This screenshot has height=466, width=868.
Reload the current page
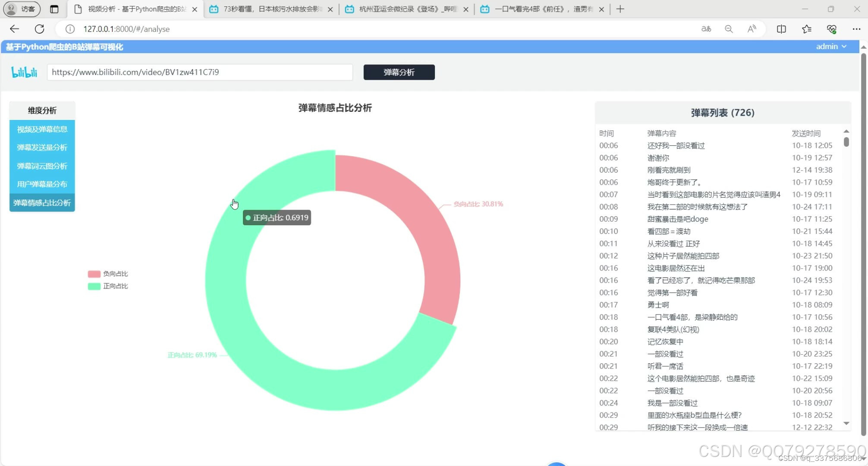coord(39,29)
